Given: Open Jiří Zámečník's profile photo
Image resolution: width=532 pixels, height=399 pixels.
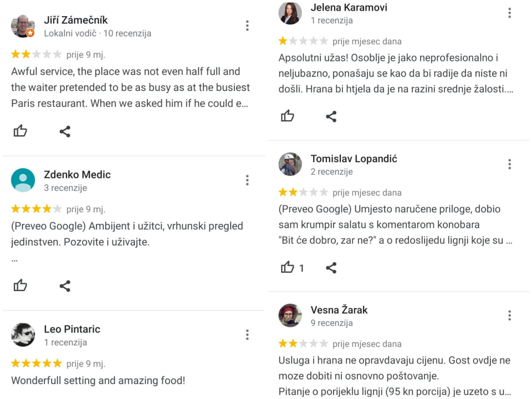Looking at the screenshot, I should [x=23, y=26].
